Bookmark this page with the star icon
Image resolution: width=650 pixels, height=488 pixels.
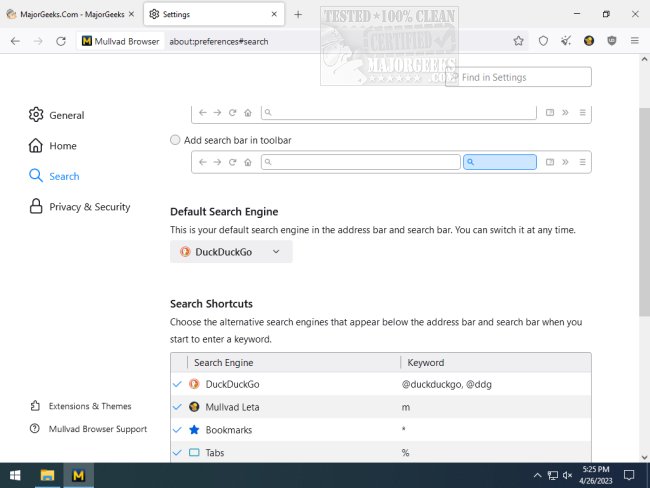pyautogui.click(x=518, y=41)
